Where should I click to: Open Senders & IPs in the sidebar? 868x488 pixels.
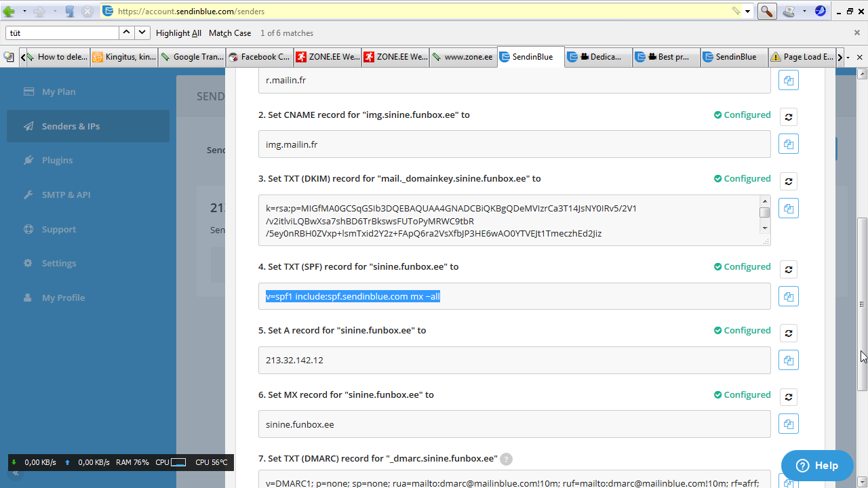click(x=88, y=126)
